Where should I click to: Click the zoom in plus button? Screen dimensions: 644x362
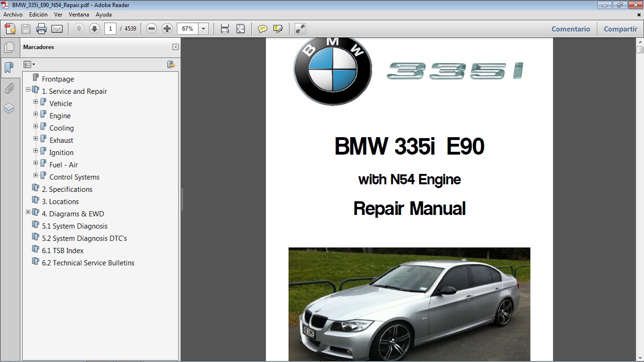tap(167, 29)
